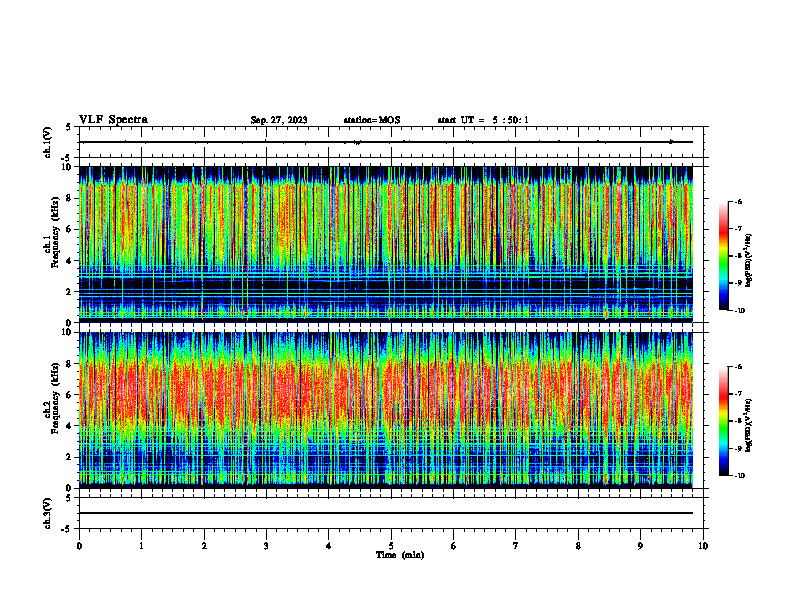Click the ch.1 spectrogram color bar
The width and height of the screenshot is (792, 612).
point(724,256)
